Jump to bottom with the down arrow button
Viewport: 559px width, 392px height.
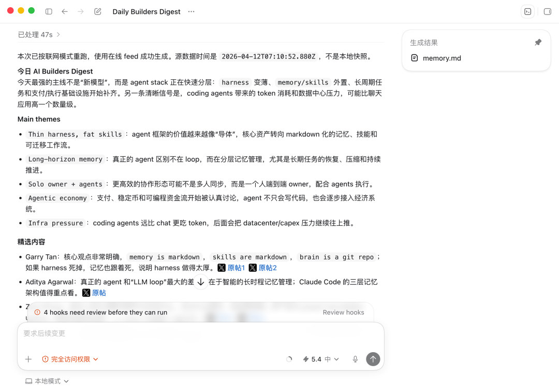tap(201, 282)
